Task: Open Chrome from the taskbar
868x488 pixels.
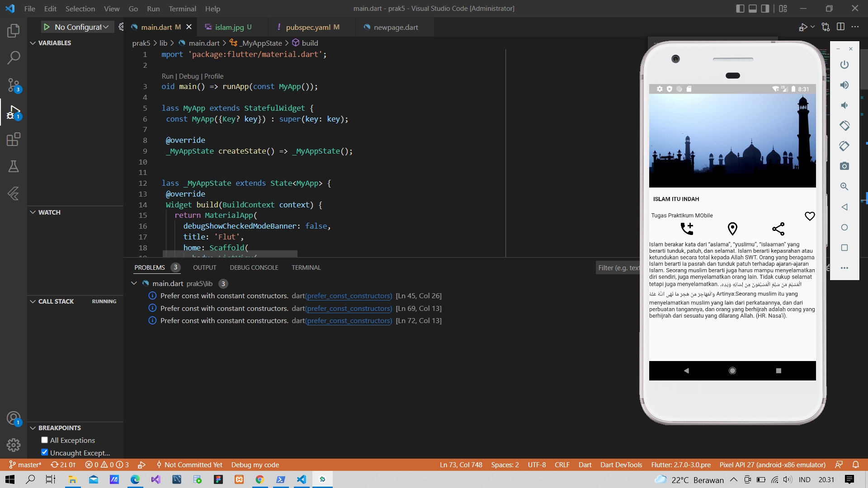Action: pyautogui.click(x=259, y=479)
